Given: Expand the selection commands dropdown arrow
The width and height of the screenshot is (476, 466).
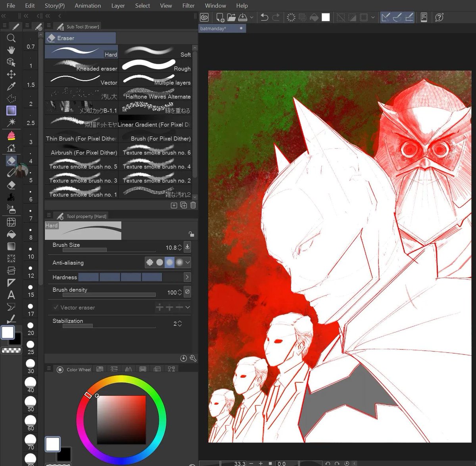Looking at the screenshot, I should 373,18.
